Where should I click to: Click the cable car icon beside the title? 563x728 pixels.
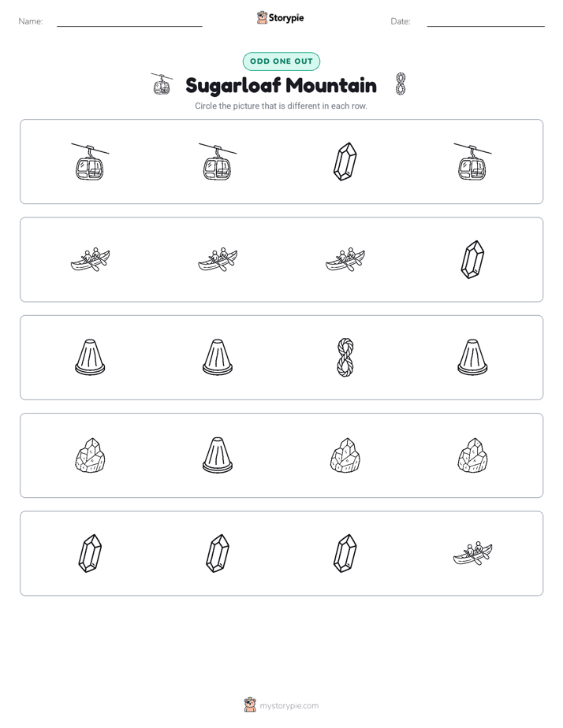point(162,84)
